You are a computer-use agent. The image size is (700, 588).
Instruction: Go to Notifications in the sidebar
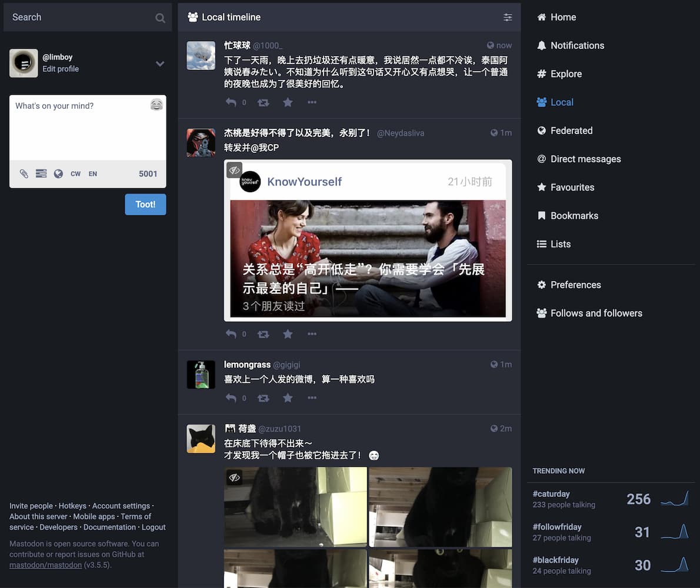tap(576, 45)
